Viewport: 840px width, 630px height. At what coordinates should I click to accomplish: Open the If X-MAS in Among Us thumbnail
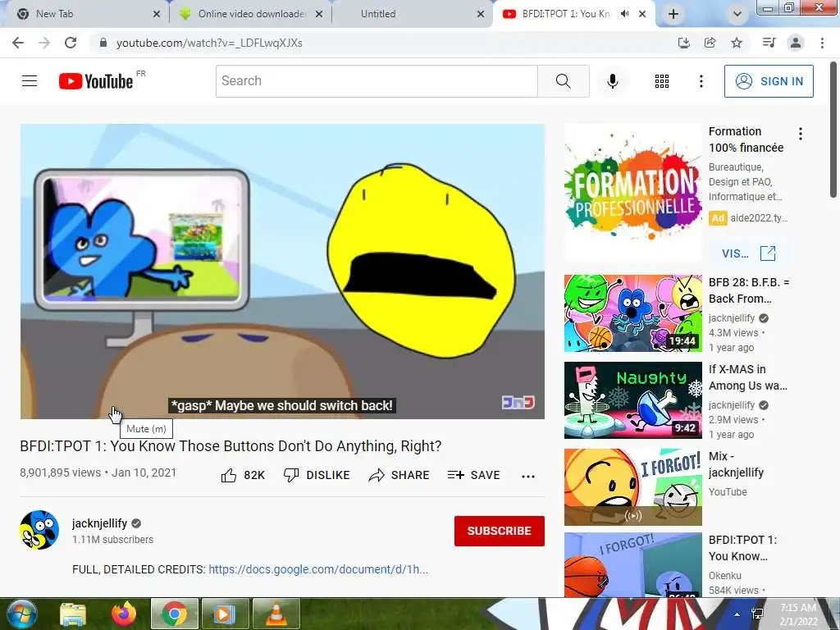tap(632, 400)
